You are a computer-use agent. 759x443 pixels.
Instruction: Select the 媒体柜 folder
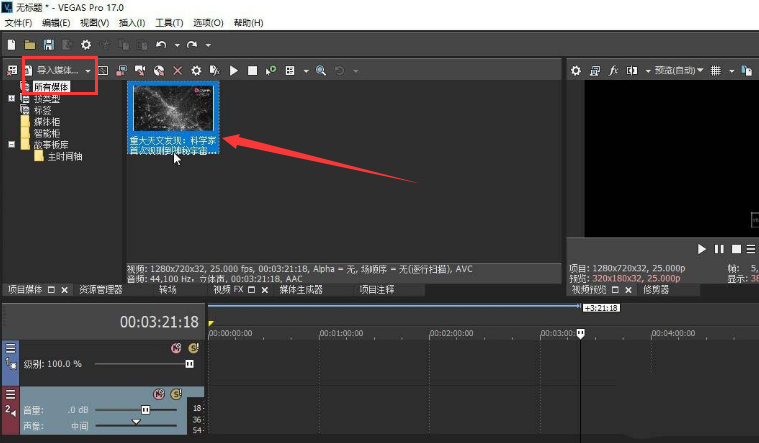[46, 122]
